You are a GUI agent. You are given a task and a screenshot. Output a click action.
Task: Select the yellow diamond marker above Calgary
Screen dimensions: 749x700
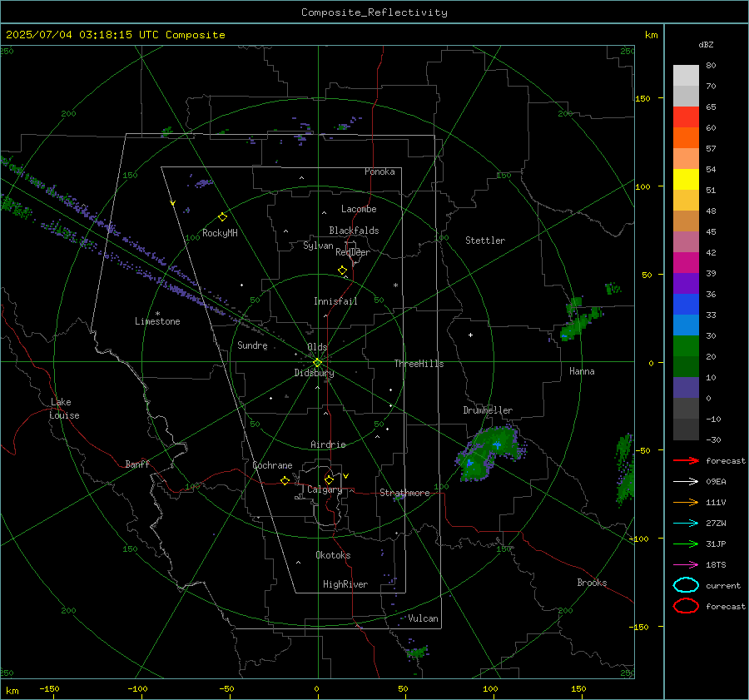pyautogui.click(x=329, y=479)
